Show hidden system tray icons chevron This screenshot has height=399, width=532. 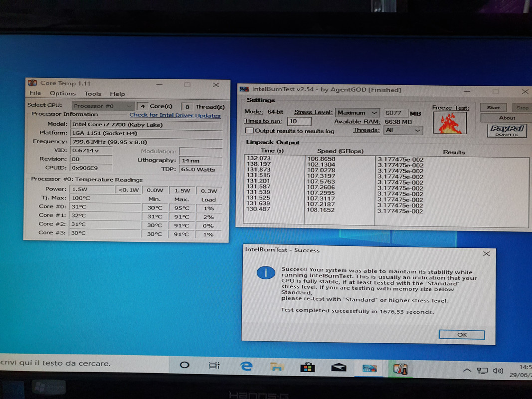467,370
